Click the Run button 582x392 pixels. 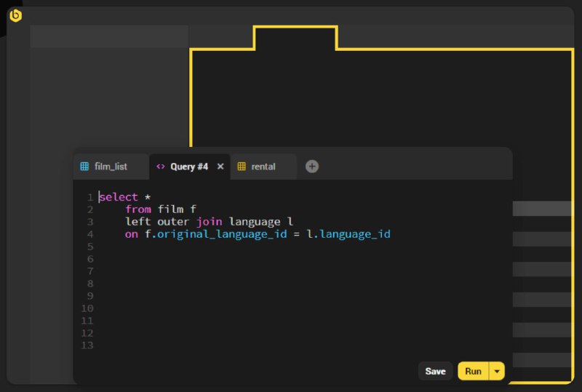coord(474,371)
